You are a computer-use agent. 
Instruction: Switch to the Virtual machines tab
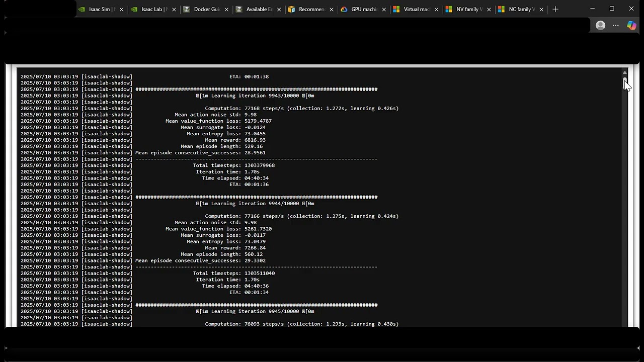(411, 9)
